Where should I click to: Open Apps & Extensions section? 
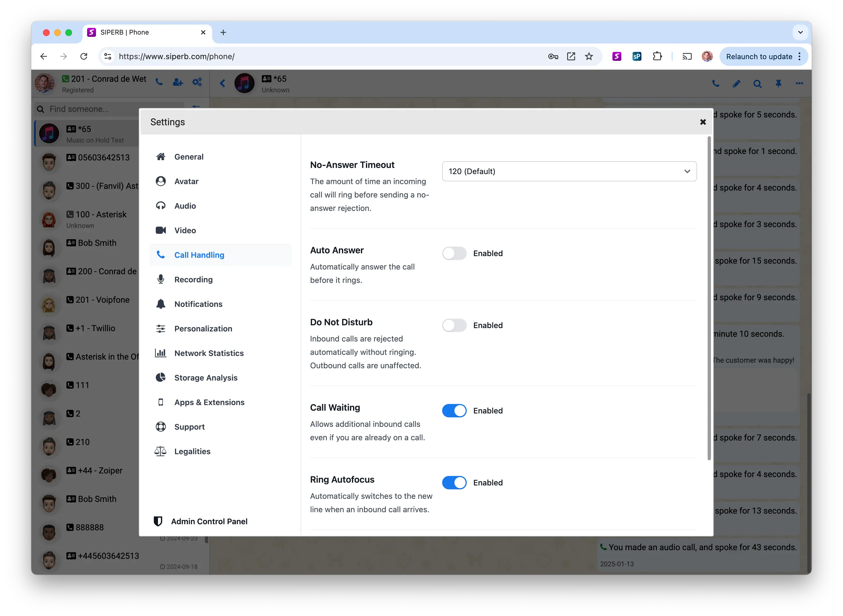tap(220, 402)
